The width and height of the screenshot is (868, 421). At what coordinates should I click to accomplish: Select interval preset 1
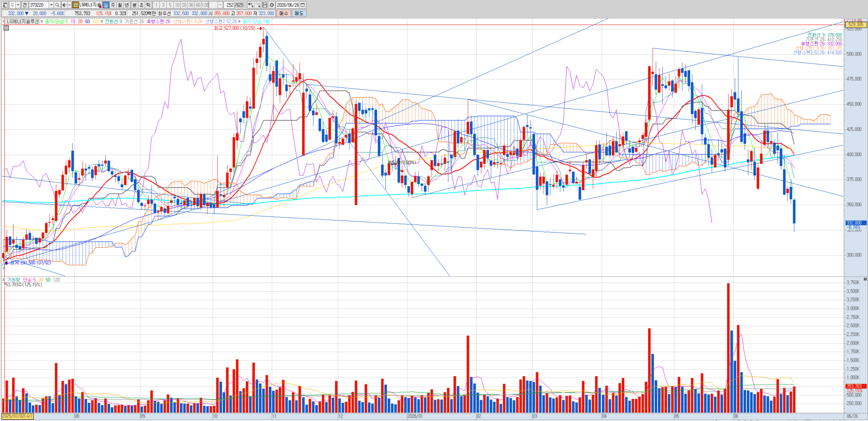[156, 5]
